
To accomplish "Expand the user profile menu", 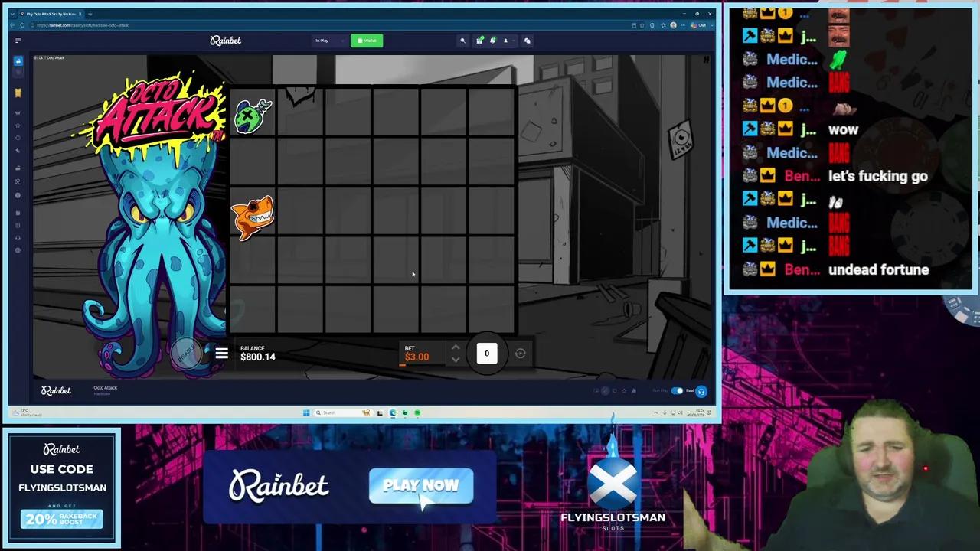I will click(x=508, y=41).
